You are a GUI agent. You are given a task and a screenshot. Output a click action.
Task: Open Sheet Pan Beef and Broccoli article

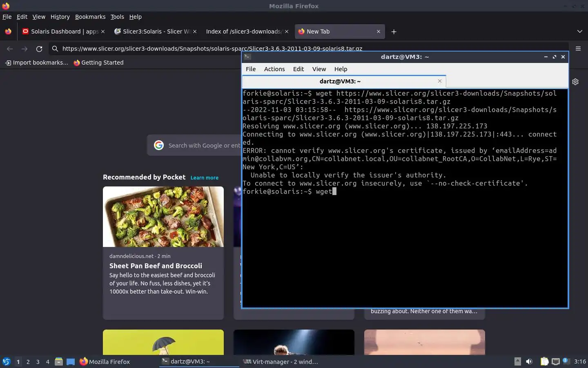coord(156,266)
